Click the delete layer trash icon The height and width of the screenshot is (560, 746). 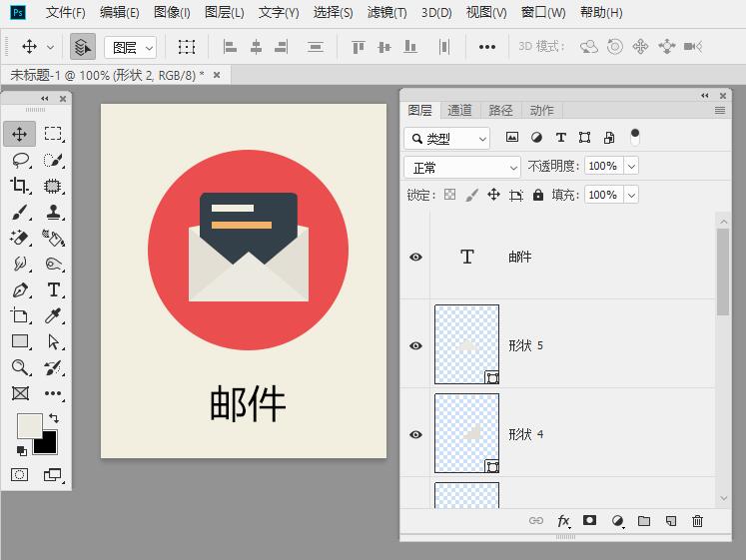(697, 521)
